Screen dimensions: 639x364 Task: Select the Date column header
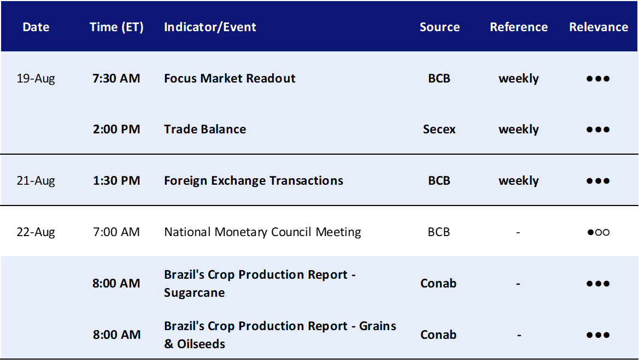(x=36, y=27)
